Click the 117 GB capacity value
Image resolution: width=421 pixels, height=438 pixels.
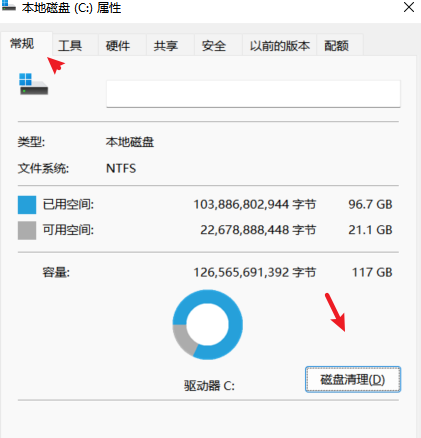tap(372, 272)
